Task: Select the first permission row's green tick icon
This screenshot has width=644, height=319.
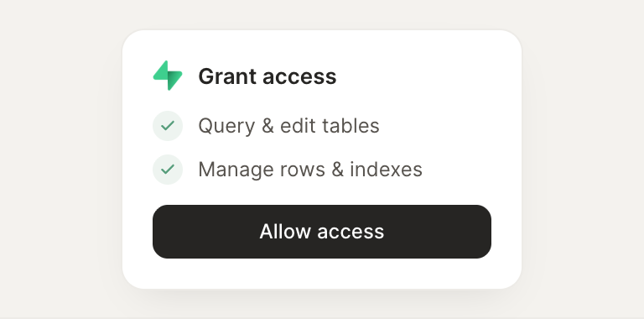Action: 168,126
